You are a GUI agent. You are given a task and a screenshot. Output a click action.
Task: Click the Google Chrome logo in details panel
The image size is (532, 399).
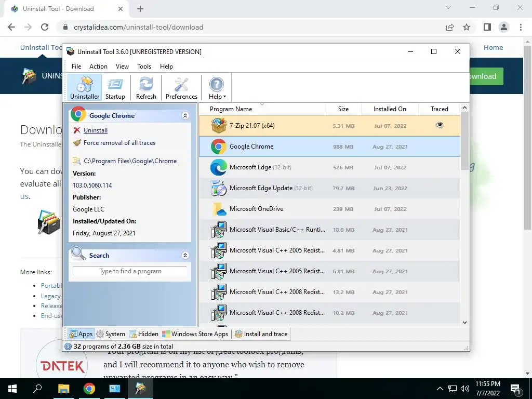[78, 114]
